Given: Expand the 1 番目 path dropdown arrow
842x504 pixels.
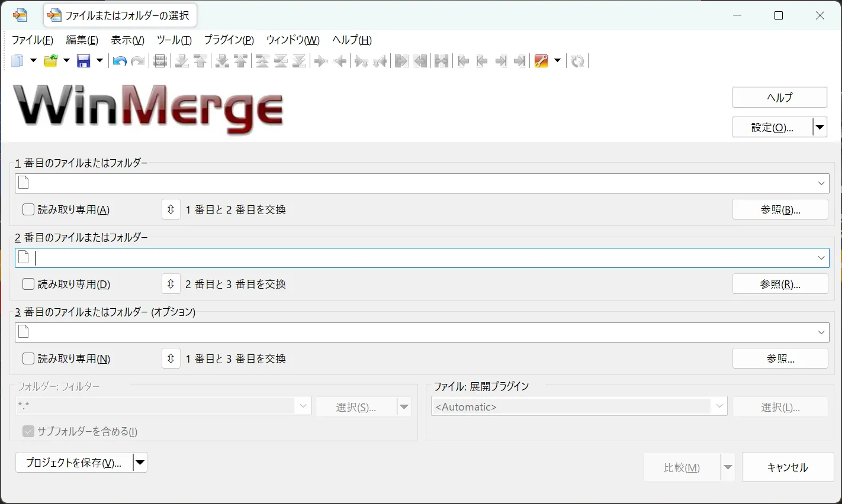Looking at the screenshot, I should pos(821,183).
